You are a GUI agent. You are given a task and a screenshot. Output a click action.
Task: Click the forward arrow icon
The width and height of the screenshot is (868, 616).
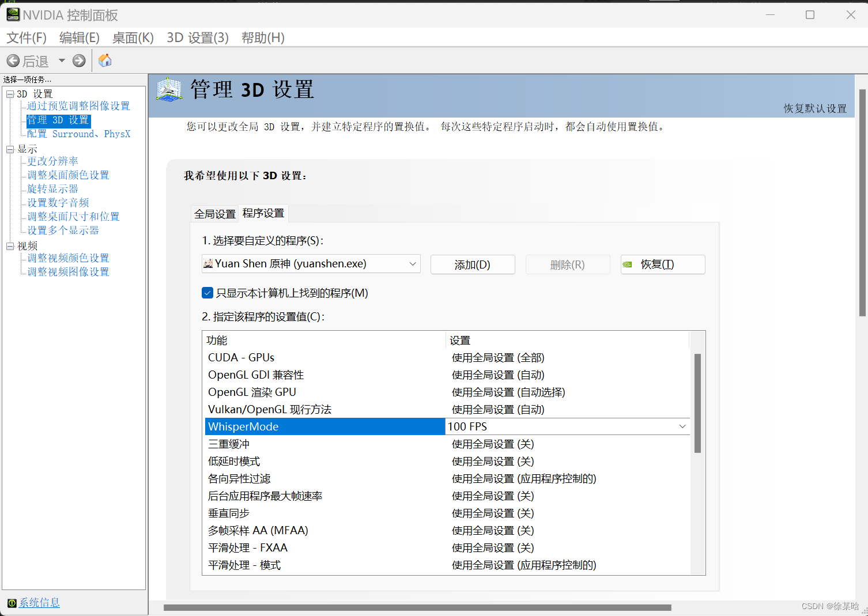tap(79, 61)
